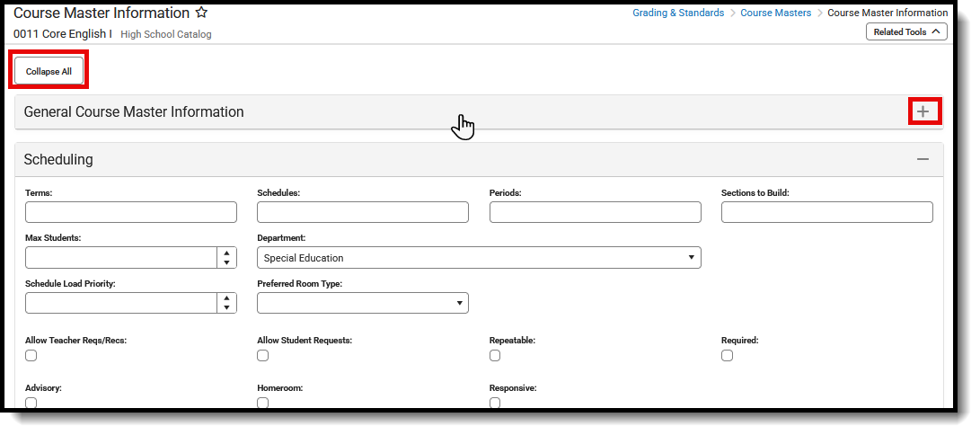Collapse Scheduling section with minus icon
The image size is (980, 435).
pos(923,159)
